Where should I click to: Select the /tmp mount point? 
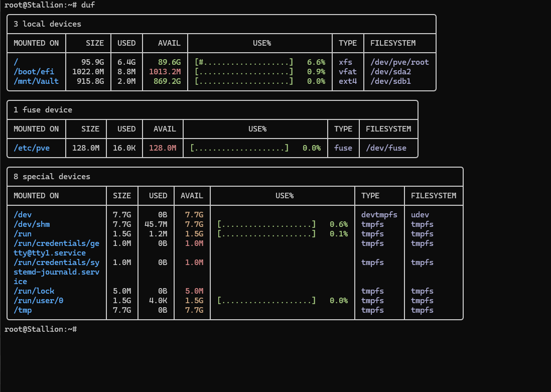tap(23, 310)
